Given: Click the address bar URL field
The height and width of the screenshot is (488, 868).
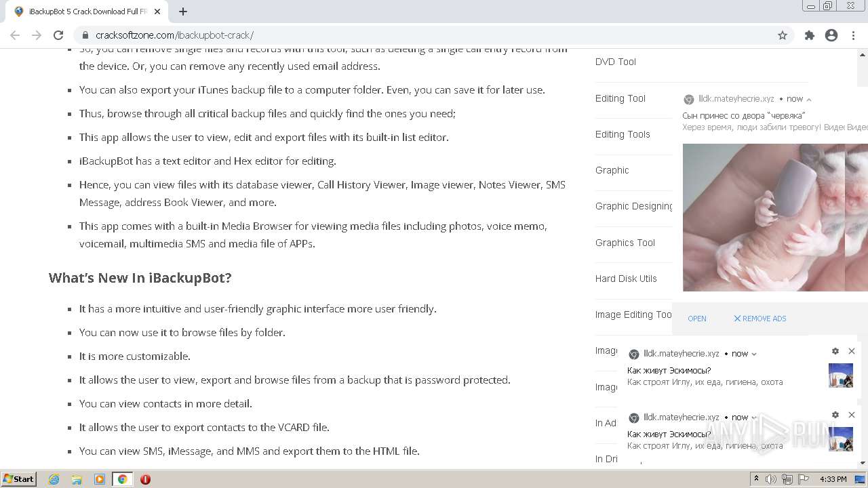Looking at the screenshot, I should pyautogui.click(x=434, y=35).
